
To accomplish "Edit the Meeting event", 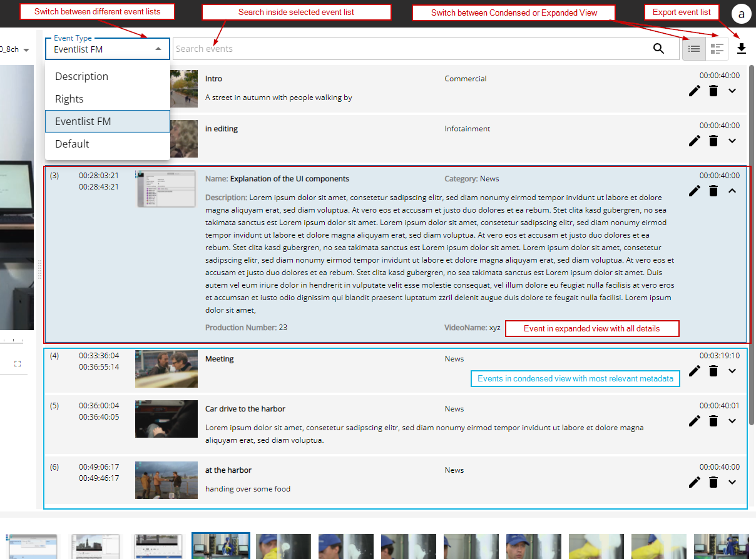I will [x=694, y=371].
